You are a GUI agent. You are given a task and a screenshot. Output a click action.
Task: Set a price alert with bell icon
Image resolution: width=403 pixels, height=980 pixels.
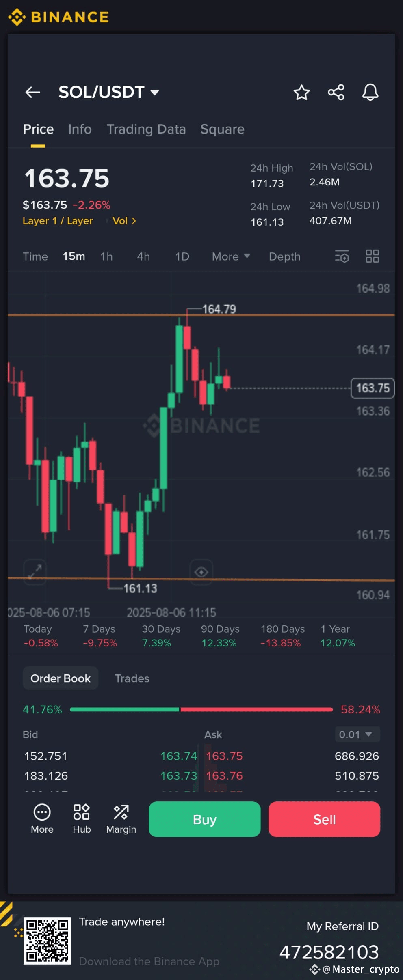coord(370,92)
